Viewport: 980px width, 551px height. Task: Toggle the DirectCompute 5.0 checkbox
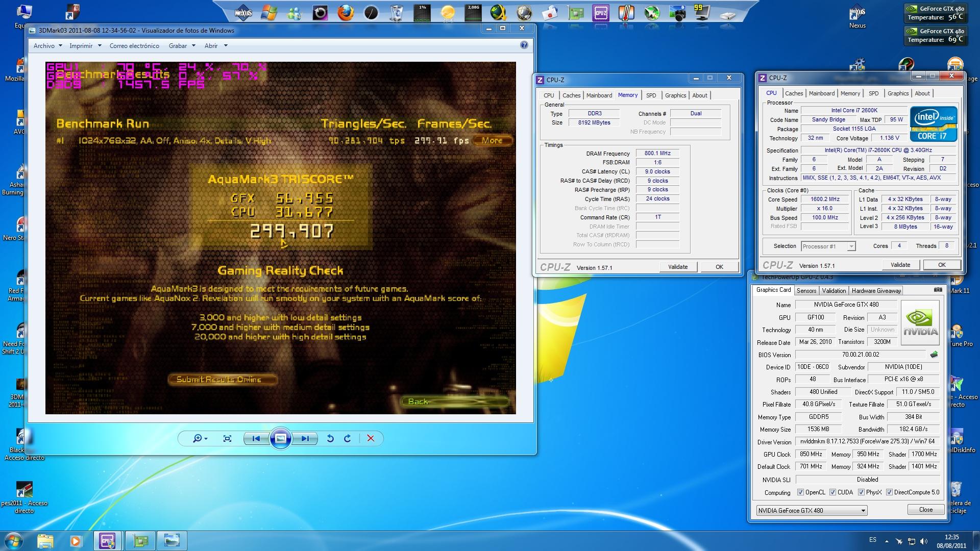tap(889, 492)
